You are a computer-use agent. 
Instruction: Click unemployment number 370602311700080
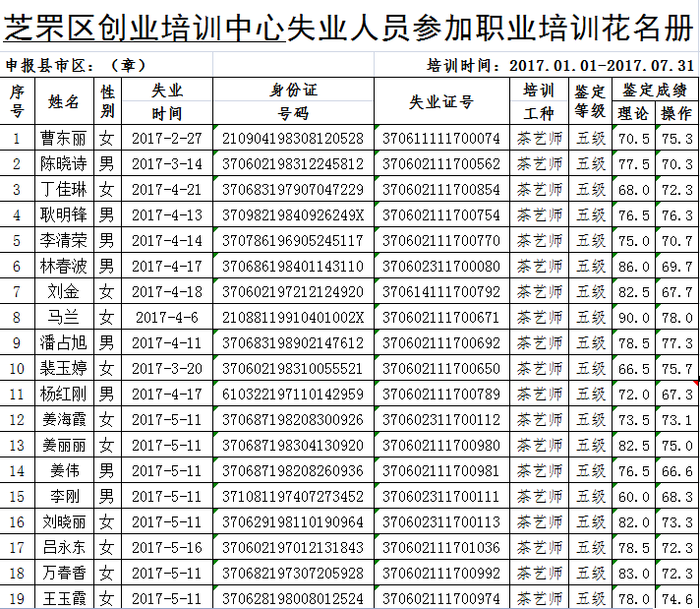(441, 266)
